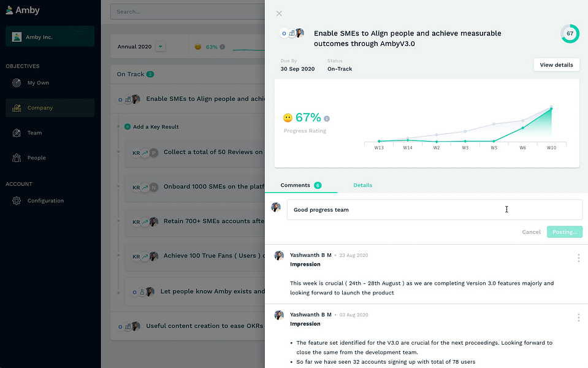Open Company objectives section
588x368 pixels.
coord(50,108)
